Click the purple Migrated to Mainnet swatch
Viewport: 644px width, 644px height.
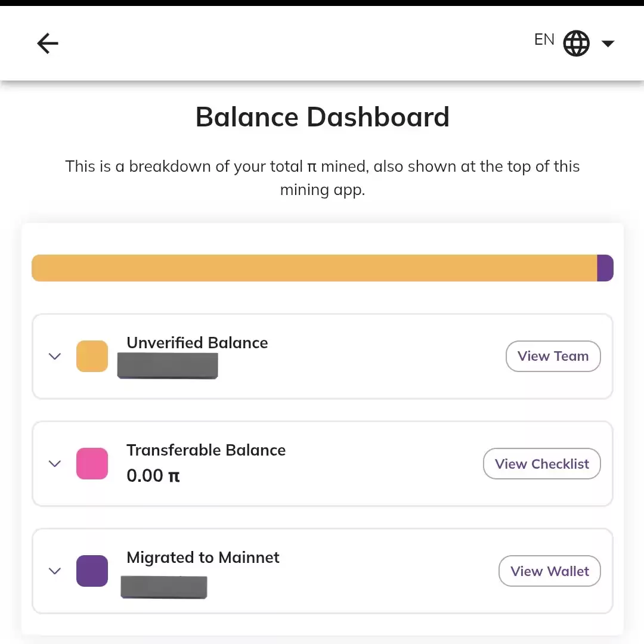point(92,571)
